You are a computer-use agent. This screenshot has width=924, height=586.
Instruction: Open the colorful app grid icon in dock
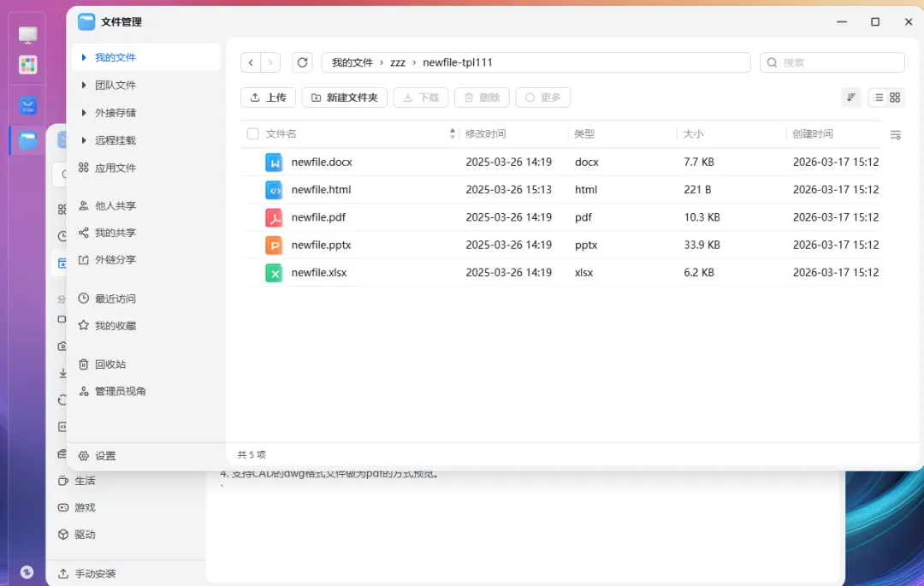27,65
